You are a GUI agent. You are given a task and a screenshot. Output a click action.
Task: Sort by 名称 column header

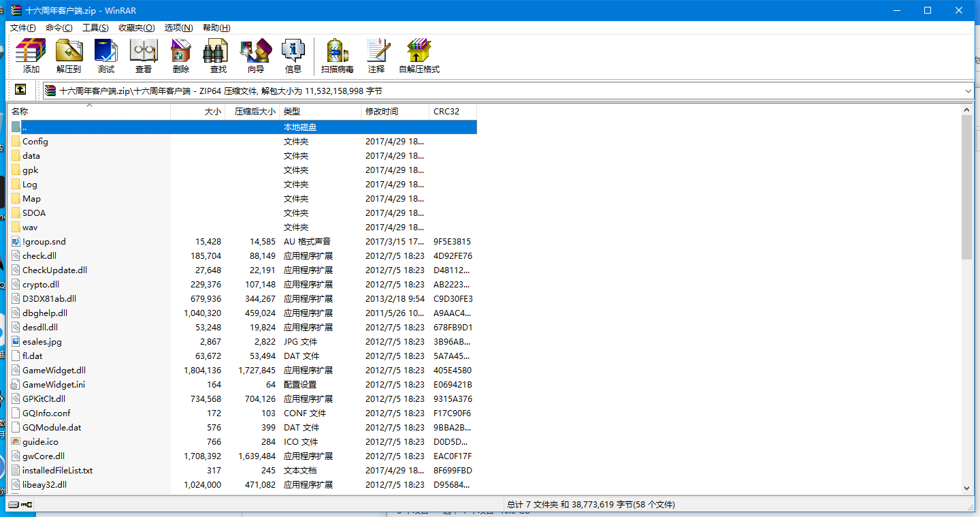89,112
